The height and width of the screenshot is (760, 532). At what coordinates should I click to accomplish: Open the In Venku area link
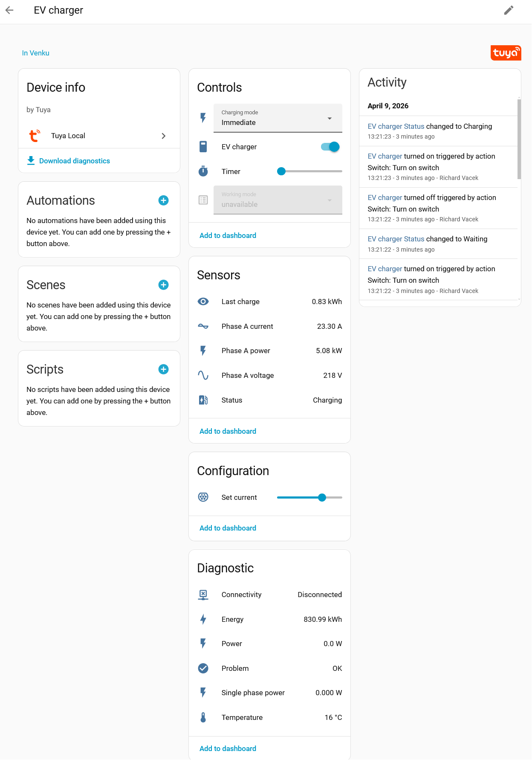pyautogui.click(x=36, y=53)
